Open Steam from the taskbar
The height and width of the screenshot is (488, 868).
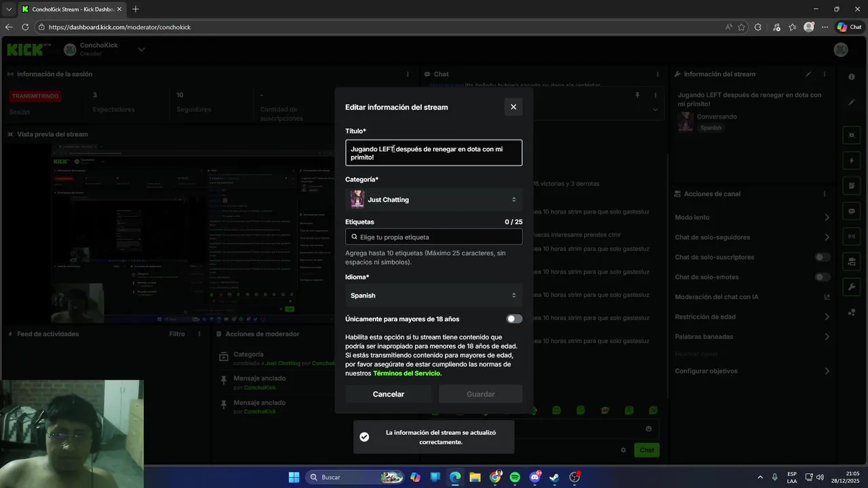(x=554, y=477)
